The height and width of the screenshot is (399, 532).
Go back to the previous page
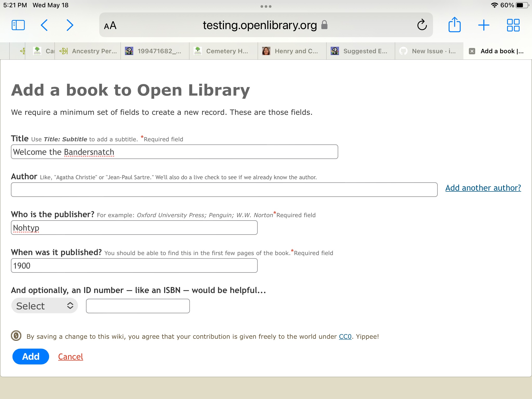point(44,25)
